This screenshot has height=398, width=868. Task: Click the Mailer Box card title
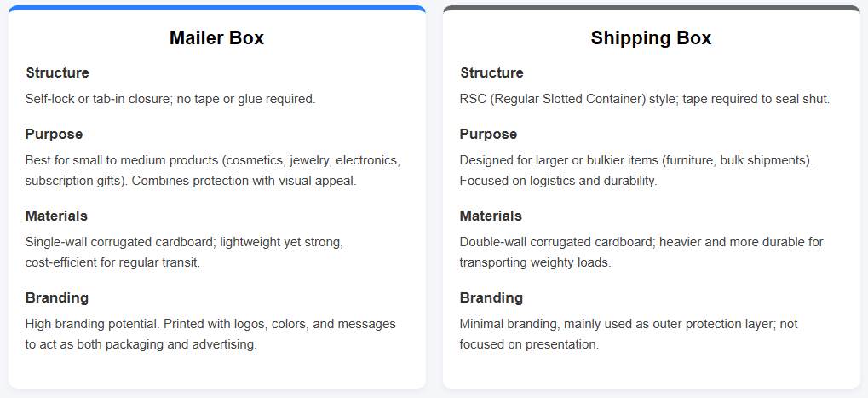(x=216, y=38)
